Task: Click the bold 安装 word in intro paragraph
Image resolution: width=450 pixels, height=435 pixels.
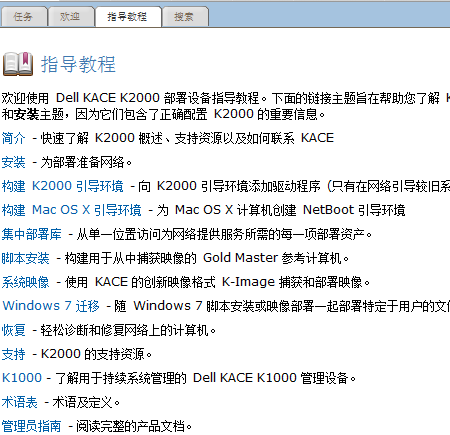Action: pos(26,114)
